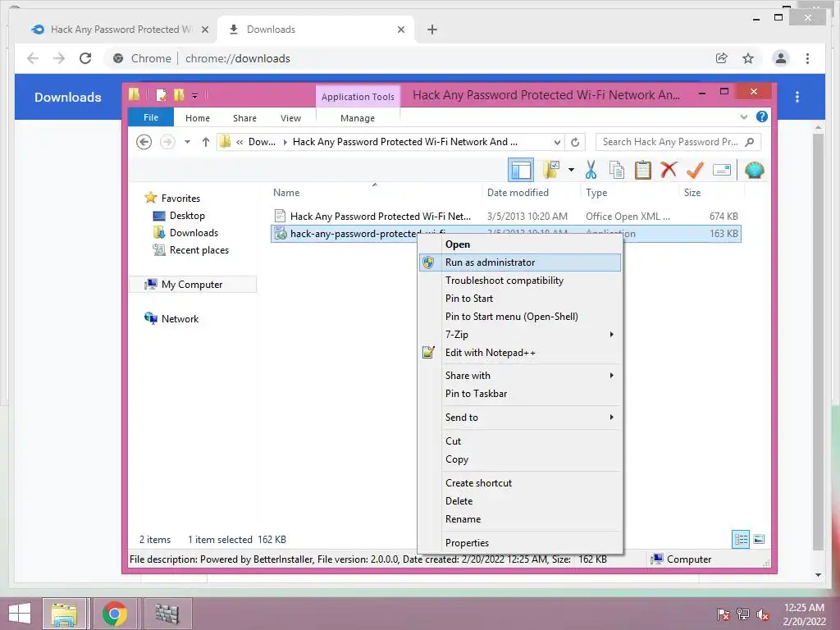Select Desktop in the navigation pane

click(x=179, y=216)
